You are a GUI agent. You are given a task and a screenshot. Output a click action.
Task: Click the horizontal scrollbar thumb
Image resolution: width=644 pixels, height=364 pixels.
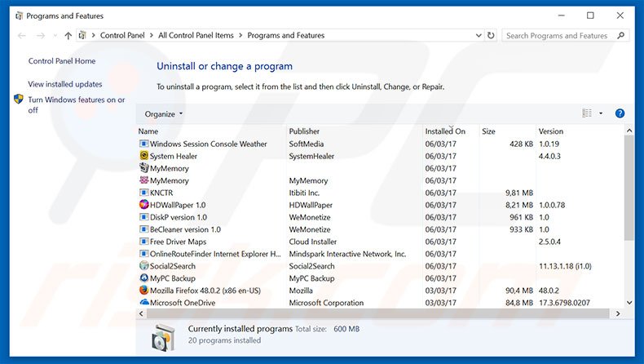(x=378, y=313)
